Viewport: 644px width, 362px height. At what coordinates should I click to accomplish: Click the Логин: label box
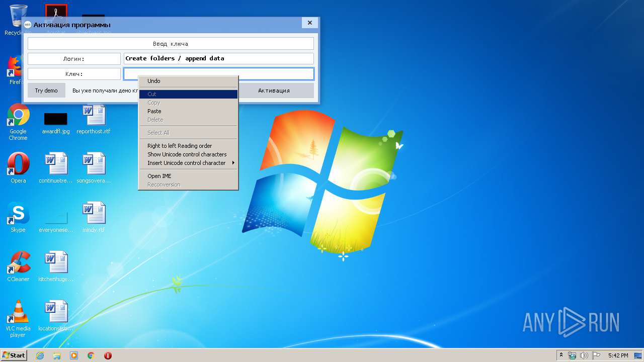click(74, 59)
